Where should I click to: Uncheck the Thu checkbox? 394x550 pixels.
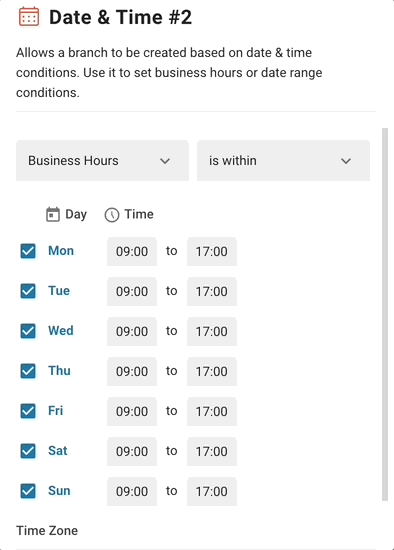(x=28, y=371)
